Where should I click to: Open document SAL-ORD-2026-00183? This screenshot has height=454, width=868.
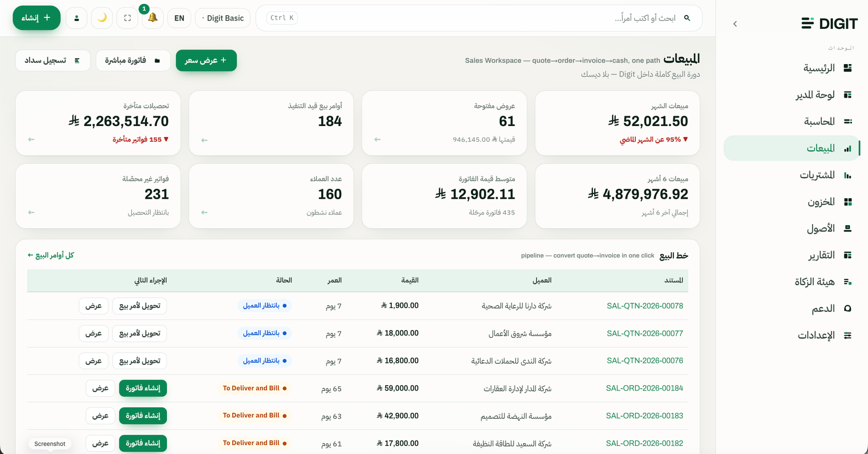(x=644, y=415)
